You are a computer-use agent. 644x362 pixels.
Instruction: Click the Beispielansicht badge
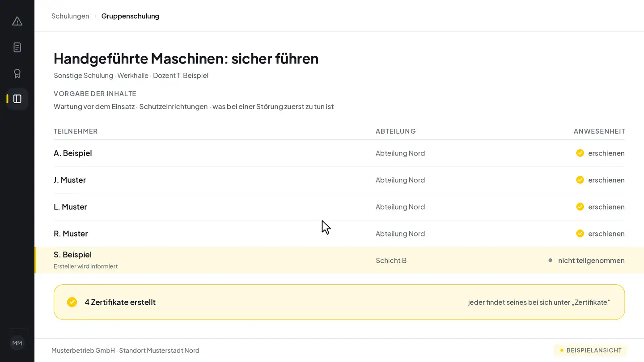tap(590, 350)
